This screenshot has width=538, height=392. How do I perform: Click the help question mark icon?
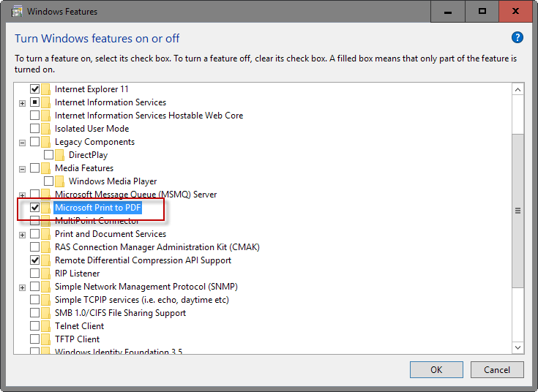[517, 38]
